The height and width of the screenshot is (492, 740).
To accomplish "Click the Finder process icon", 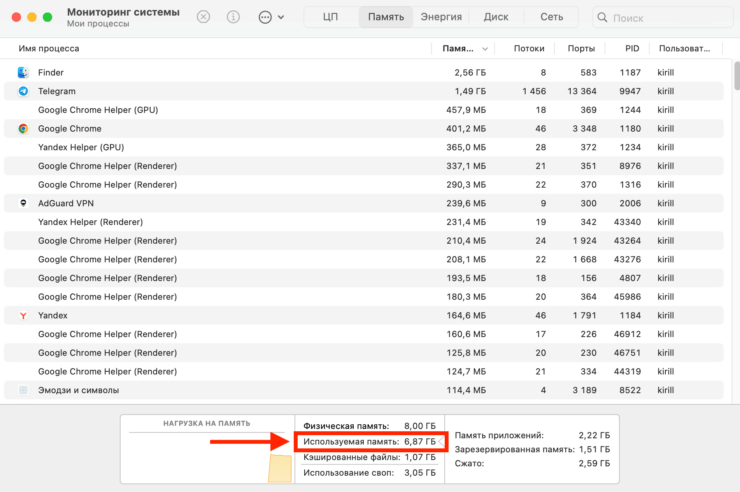I will (24, 73).
